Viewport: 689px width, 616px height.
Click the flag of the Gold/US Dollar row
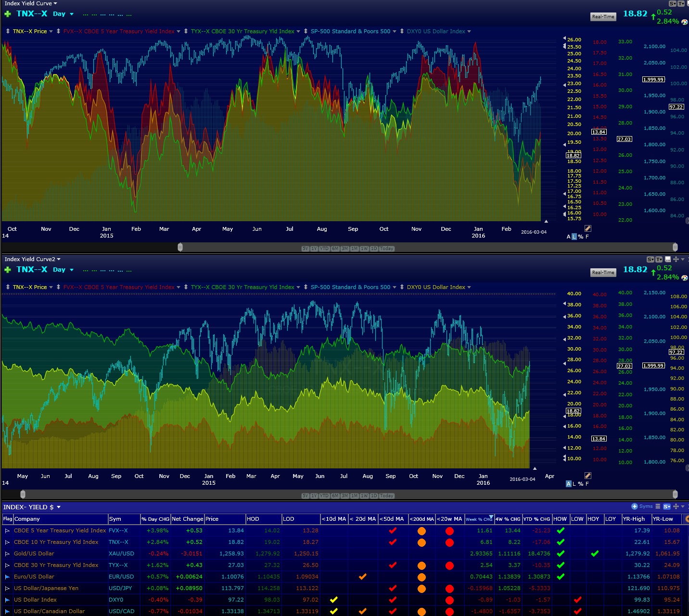pos(7,554)
